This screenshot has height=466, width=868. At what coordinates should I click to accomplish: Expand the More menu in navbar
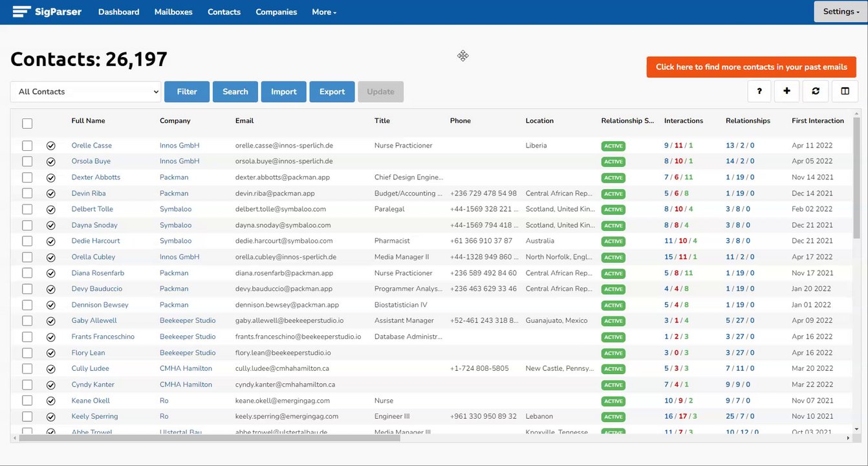click(x=324, y=12)
